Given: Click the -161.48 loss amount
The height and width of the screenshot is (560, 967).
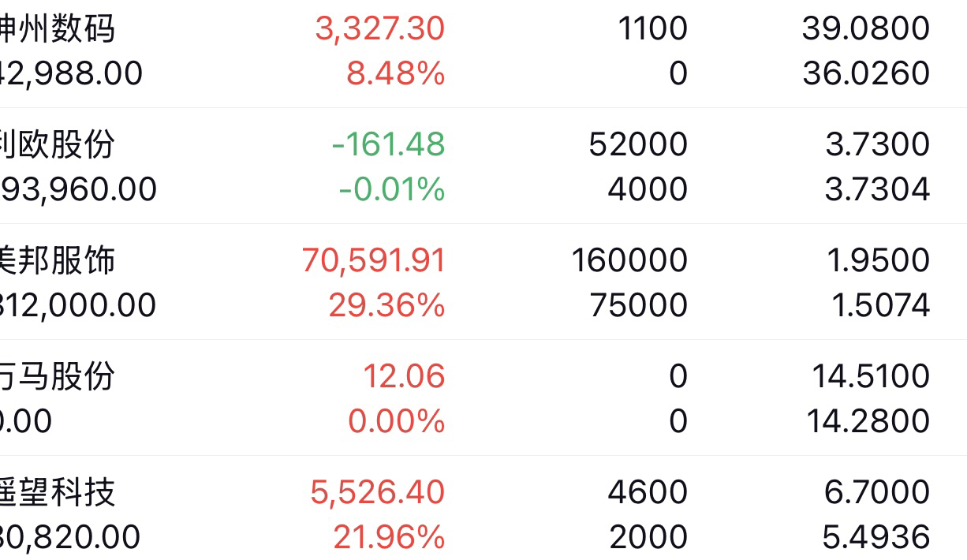Looking at the screenshot, I should coord(388,144).
